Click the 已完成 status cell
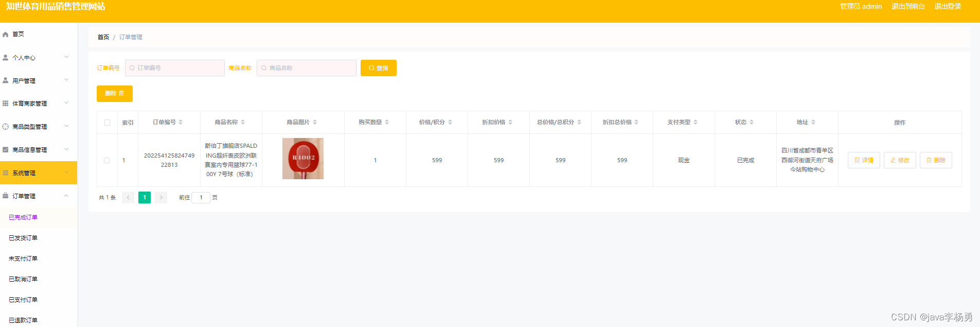 click(745, 160)
